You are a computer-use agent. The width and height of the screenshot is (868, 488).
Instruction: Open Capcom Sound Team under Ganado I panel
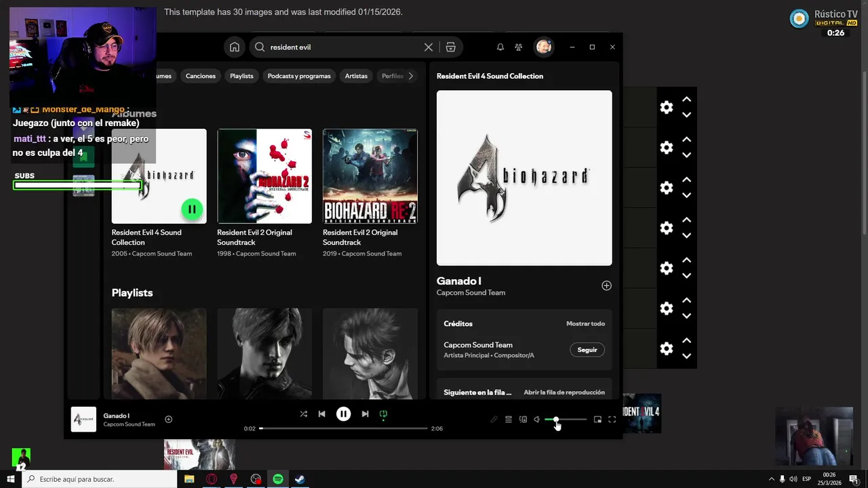(471, 293)
